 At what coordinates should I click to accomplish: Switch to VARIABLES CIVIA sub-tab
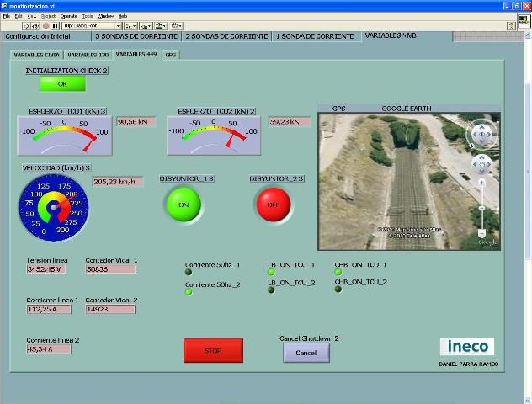[37, 55]
